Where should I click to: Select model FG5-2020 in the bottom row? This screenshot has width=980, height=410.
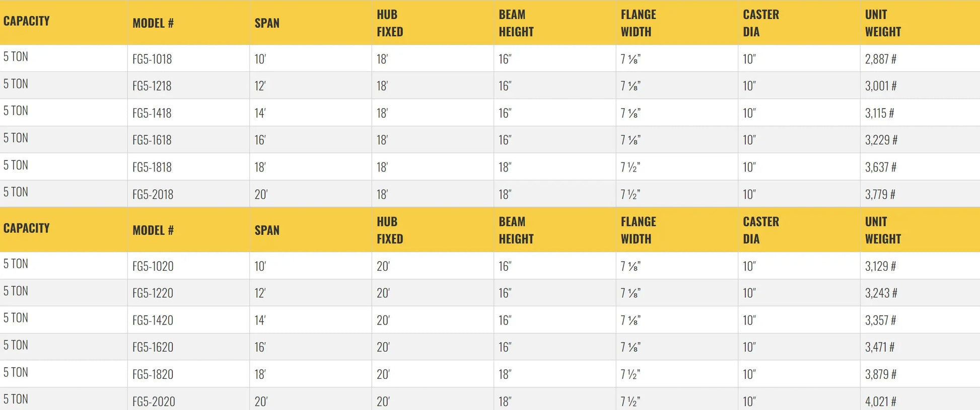coord(154,401)
